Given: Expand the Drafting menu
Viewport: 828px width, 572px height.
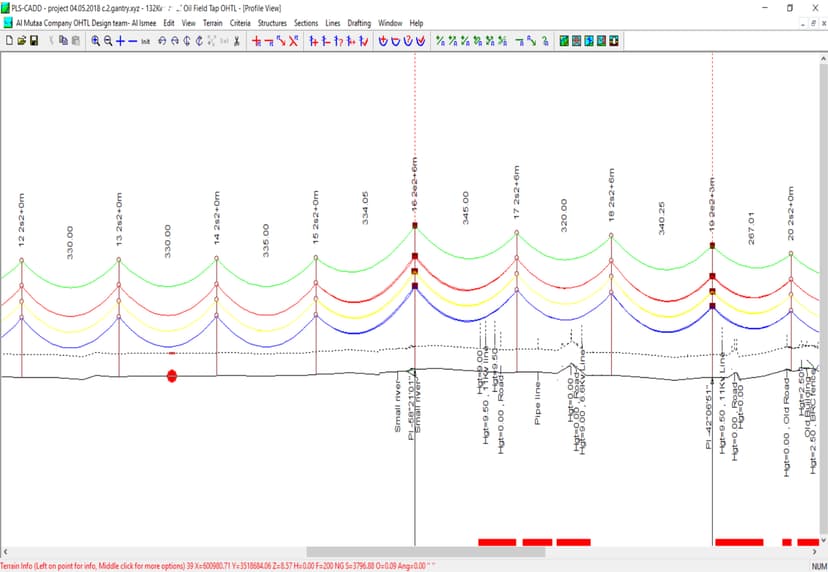Looking at the screenshot, I should point(359,22).
